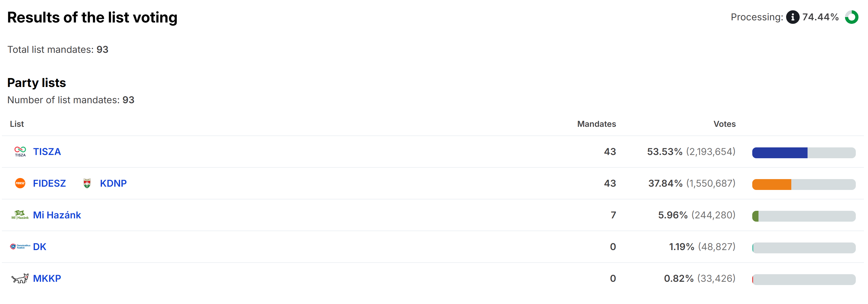Open the DK party list link
Viewport: 868px width, 304px height.
click(x=39, y=247)
